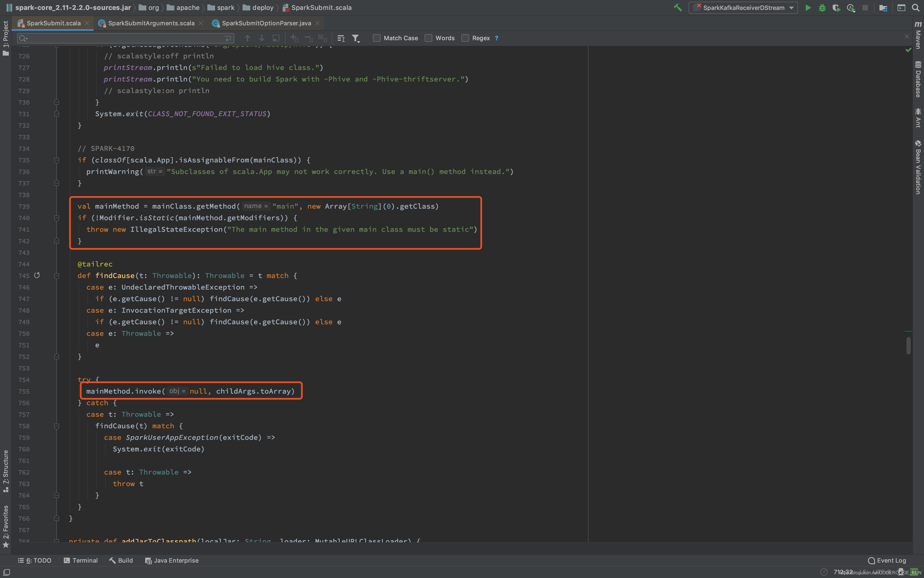Viewport: 924px width, 578px height.
Task: Toggle fold end marker at line 730
Action: click(56, 102)
